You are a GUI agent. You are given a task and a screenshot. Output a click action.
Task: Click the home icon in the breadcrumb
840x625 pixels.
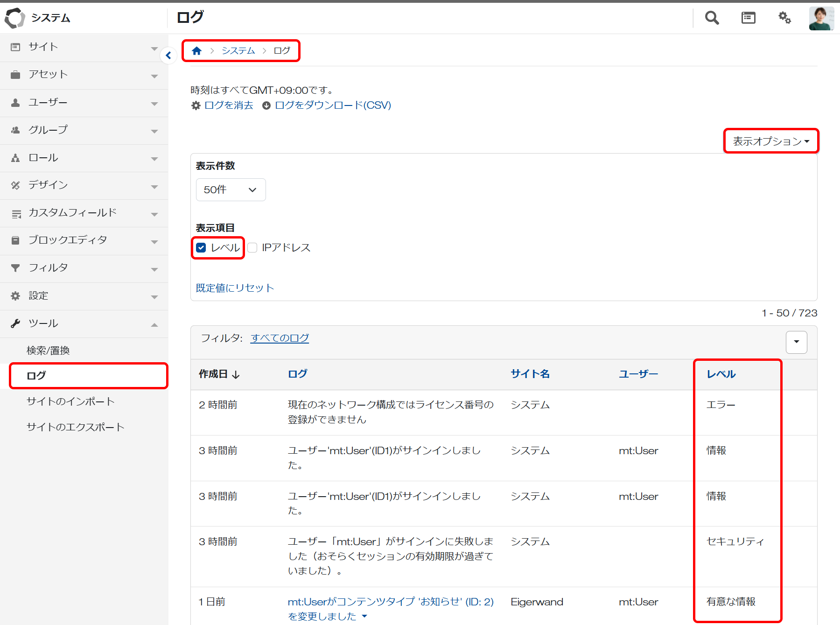(196, 50)
